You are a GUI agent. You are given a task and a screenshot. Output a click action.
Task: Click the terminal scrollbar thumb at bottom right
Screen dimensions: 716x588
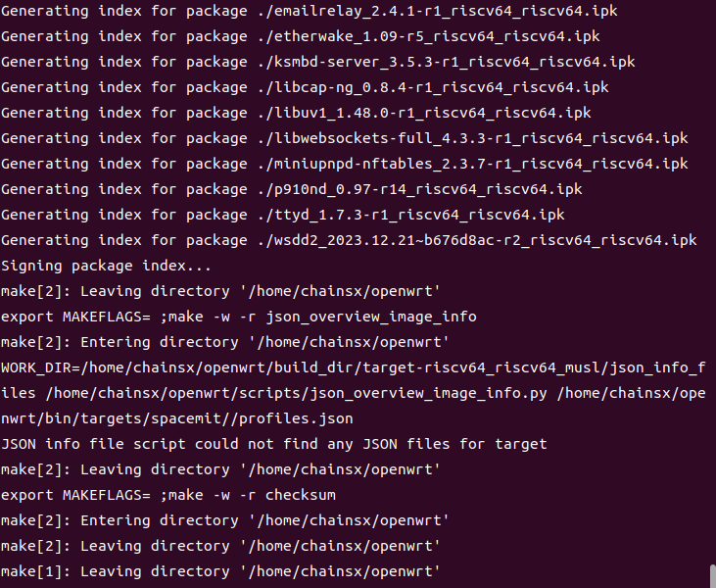coord(713,576)
